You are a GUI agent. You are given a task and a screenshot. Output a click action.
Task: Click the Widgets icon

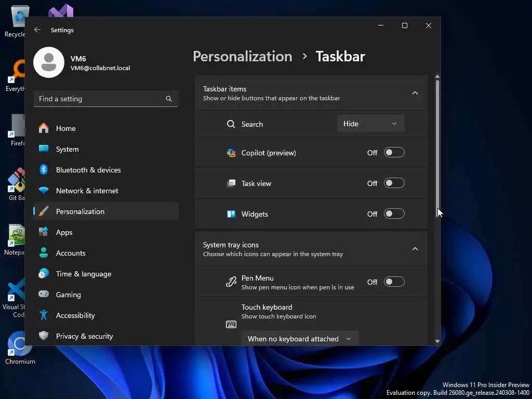[231, 214]
